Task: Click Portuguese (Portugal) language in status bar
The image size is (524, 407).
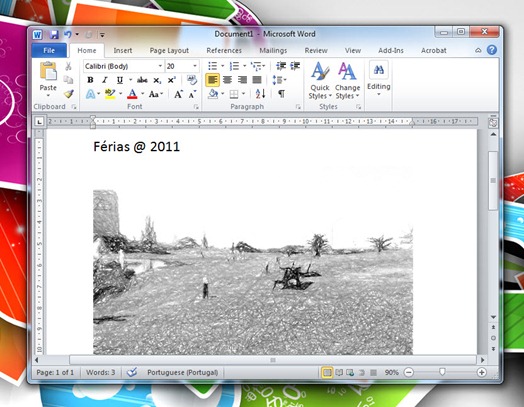Action: 182,372
